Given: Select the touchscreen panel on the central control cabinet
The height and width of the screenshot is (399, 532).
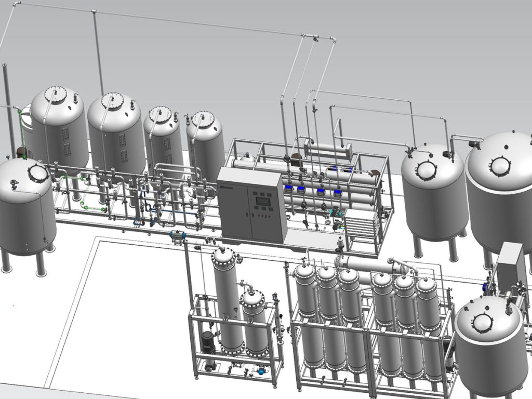Looking at the screenshot, I should [x=263, y=201].
